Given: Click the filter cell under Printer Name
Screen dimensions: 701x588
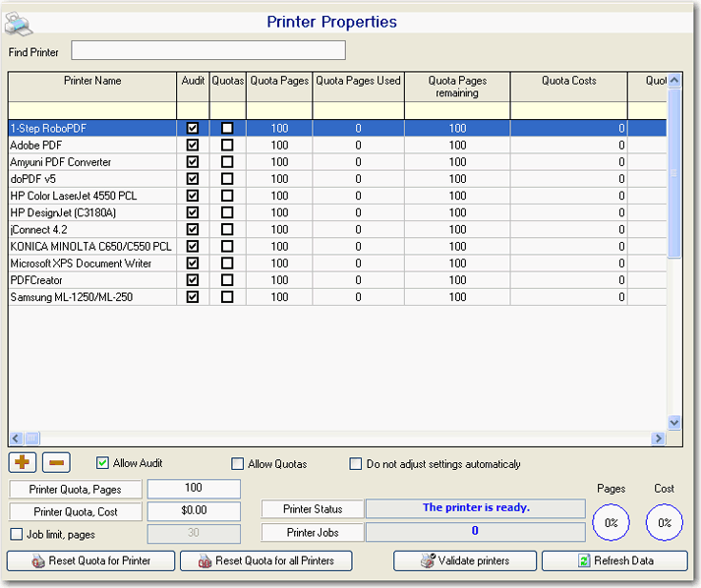Looking at the screenshot, I should 92,110.
